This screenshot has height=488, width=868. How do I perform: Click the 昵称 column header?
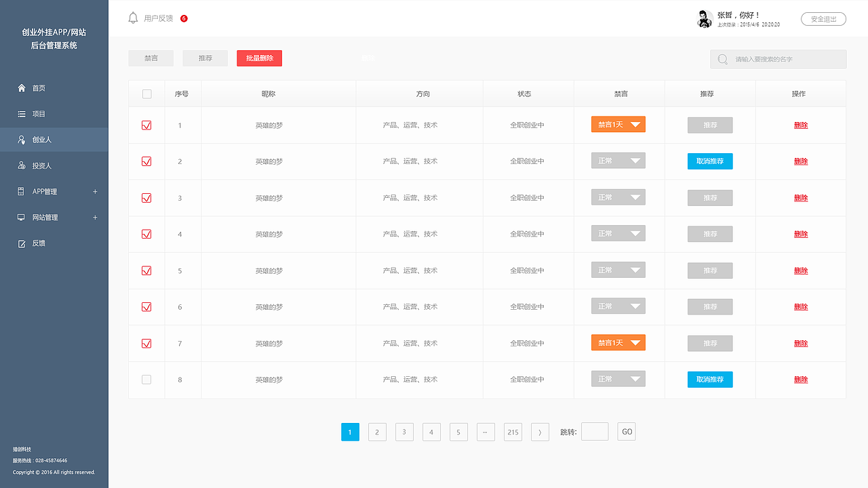[x=269, y=94]
